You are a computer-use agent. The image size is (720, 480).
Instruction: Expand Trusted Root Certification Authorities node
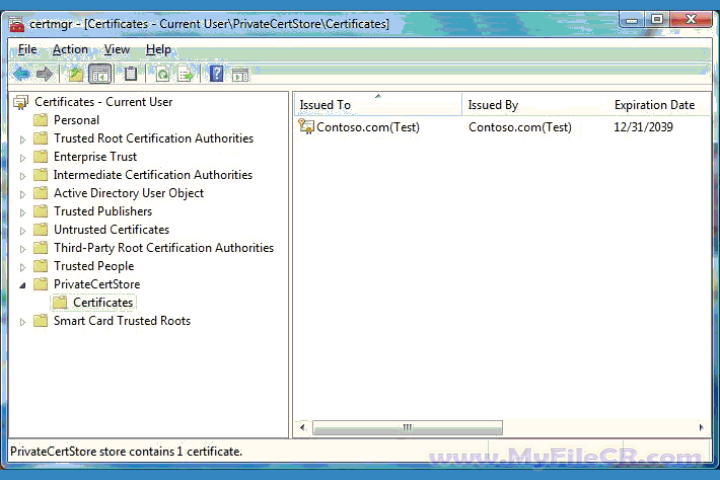(22, 139)
